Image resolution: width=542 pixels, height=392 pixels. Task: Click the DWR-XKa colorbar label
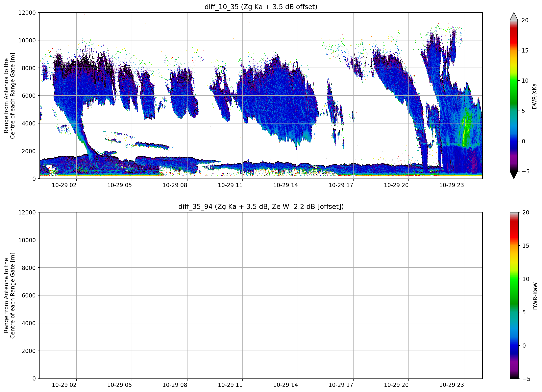coord(535,96)
